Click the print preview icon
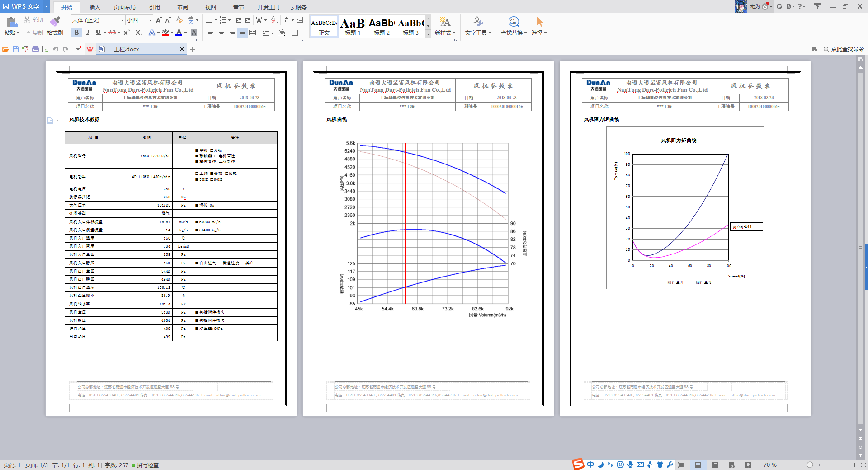Image resolution: width=868 pixels, height=470 pixels. pyautogui.click(x=46, y=49)
